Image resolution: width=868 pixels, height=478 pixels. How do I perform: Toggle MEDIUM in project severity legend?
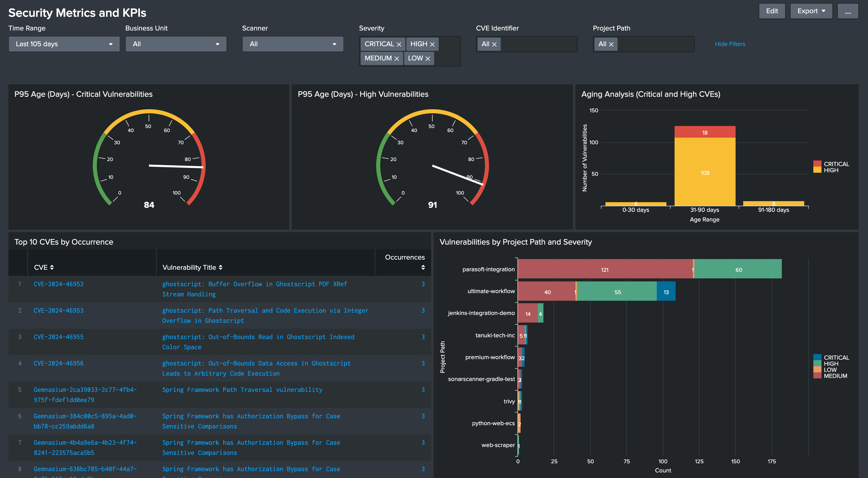click(836, 376)
